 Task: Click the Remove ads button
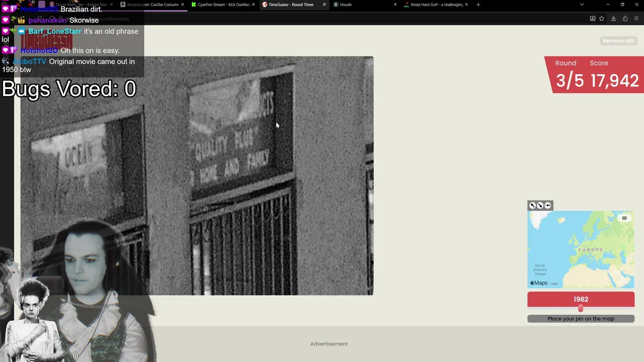tap(618, 41)
